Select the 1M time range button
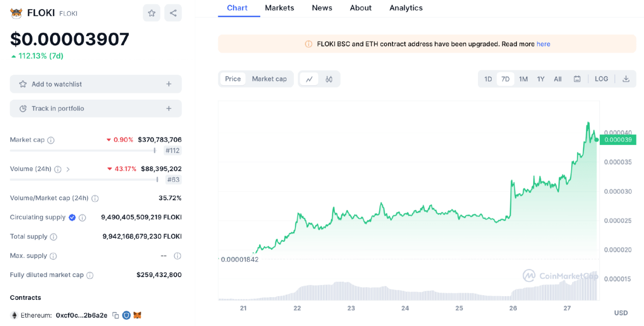The height and width of the screenshot is (326, 644). [x=523, y=79]
